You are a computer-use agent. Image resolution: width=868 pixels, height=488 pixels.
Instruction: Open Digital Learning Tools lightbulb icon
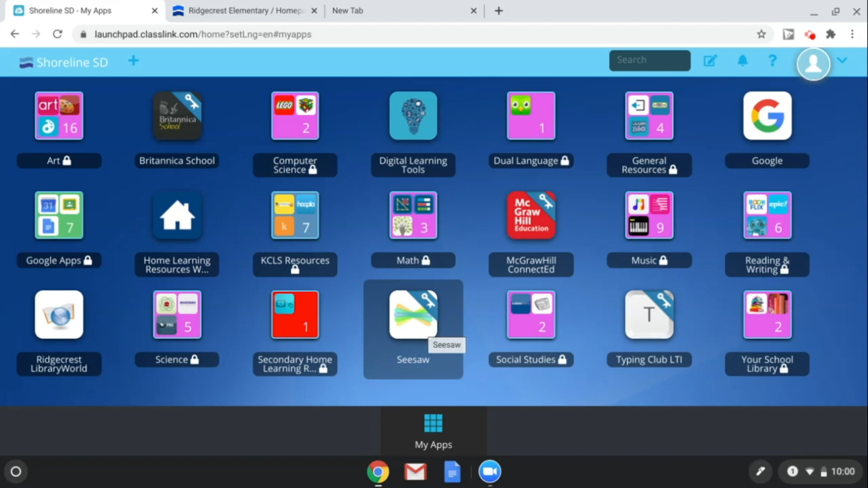click(x=413, y=116)
